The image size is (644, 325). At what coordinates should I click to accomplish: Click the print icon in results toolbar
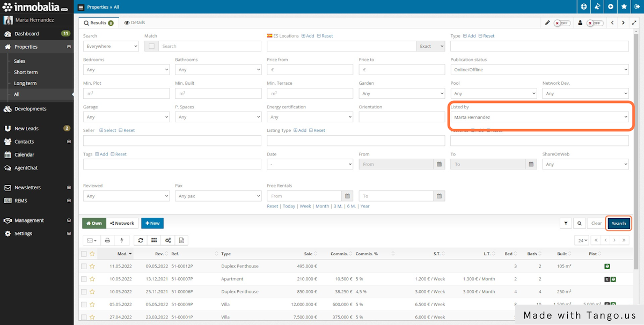pos(107,240)
